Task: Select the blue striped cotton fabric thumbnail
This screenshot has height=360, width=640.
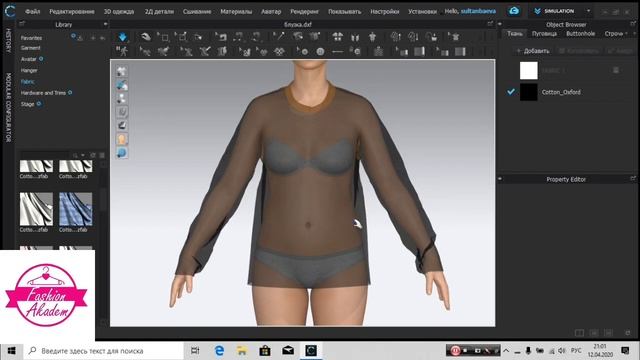Action: click(x=76, y=209)
